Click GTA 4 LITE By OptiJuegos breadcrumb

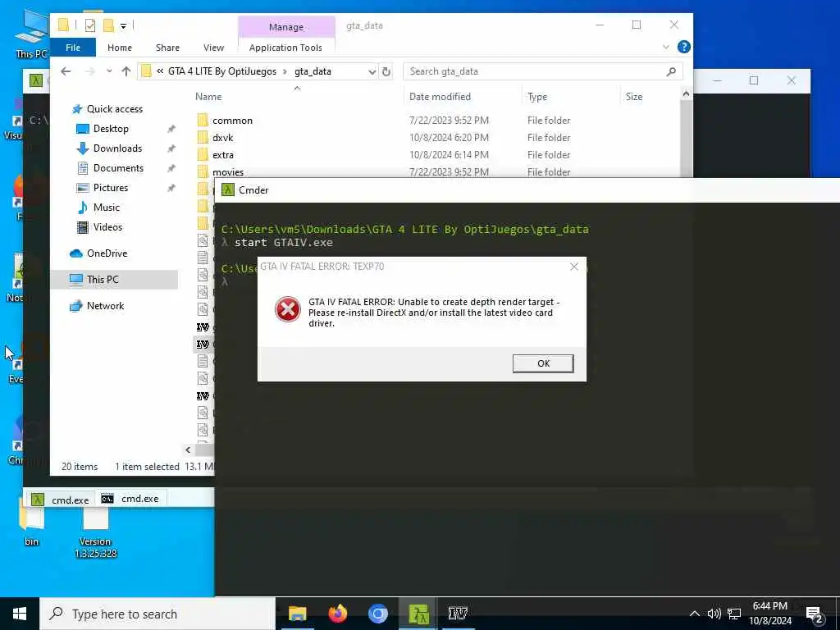point(222,71)
